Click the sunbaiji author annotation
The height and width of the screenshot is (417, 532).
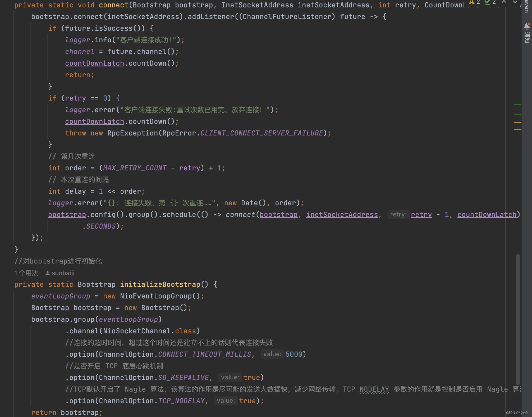click(x=60, y=273)
